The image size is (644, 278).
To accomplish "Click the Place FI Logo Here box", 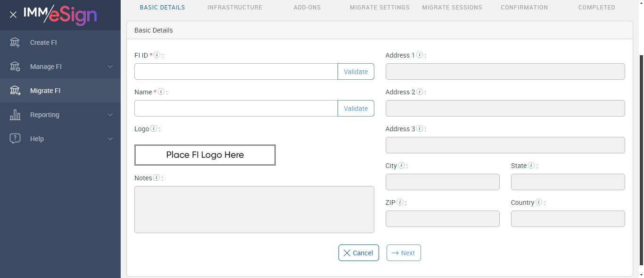I will coord(205,155).
